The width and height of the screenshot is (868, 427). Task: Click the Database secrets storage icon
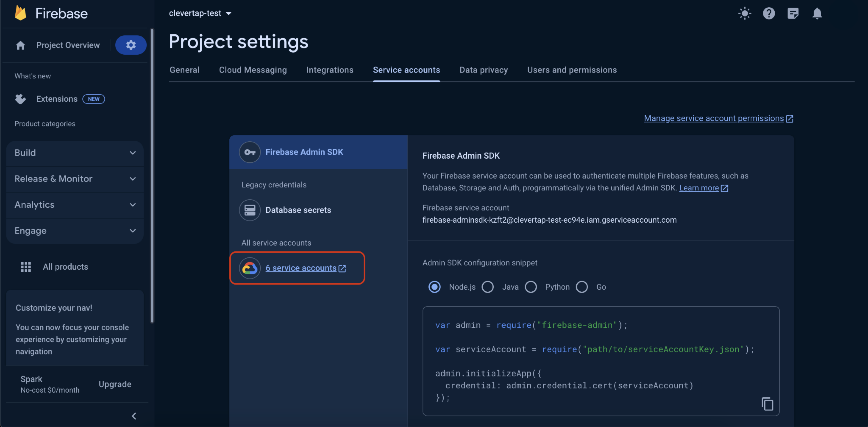click(250, 210)
